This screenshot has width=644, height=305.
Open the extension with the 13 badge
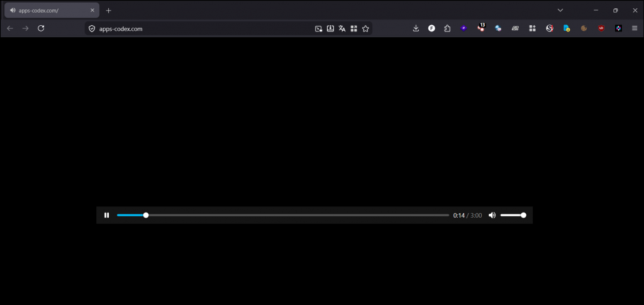(481, 28)
